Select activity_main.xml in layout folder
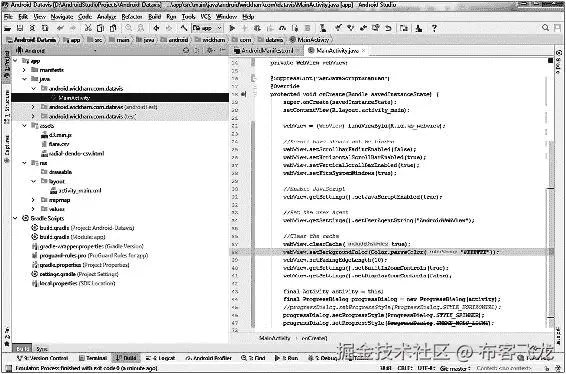The height and width of the screenshot is (374, 566). (x=76, y=191)
